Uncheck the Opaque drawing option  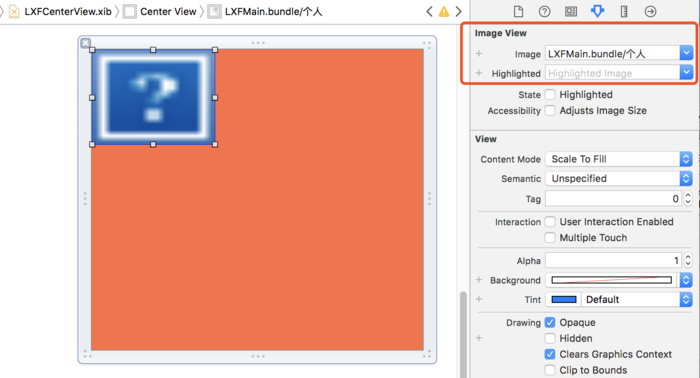pyautogui.click(x=550, y=322)
